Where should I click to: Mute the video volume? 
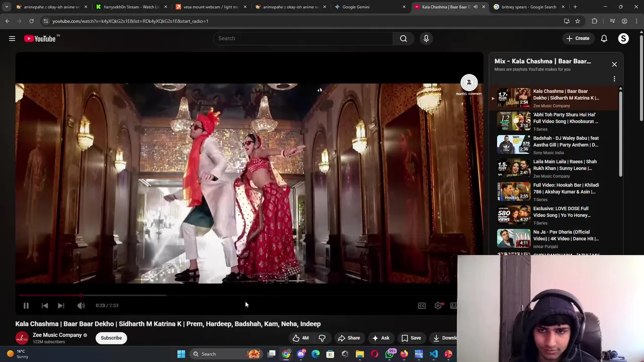[81, 305]
